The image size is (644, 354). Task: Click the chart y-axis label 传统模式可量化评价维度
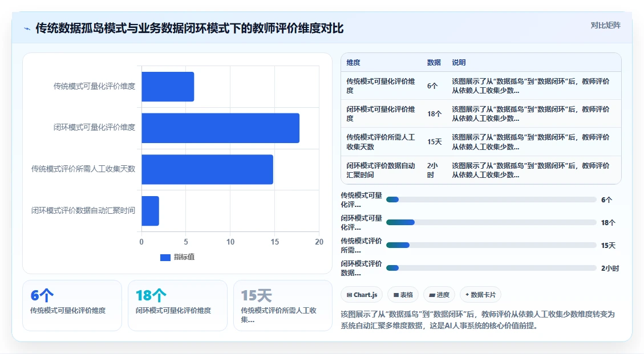tap(94, 86)
